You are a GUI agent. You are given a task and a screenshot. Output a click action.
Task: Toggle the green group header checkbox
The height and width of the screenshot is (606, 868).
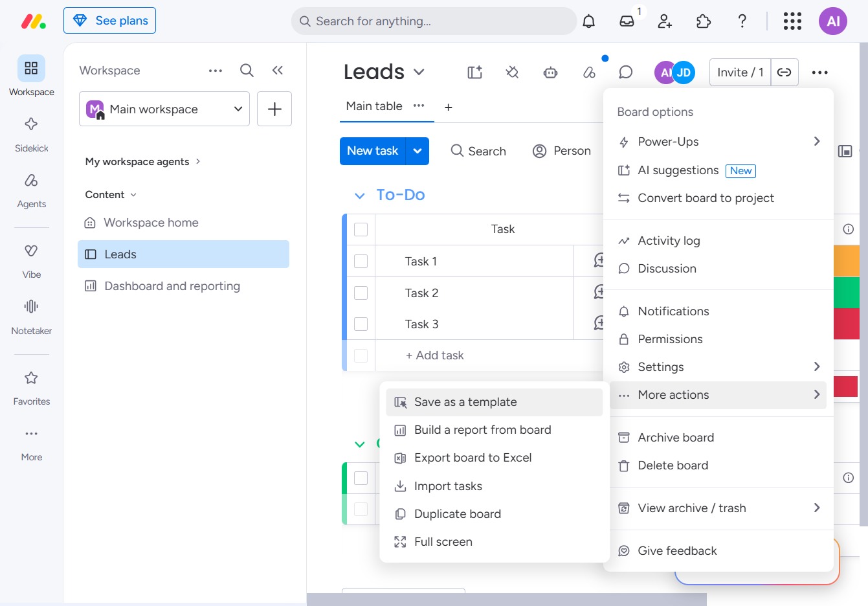point(361,478)
